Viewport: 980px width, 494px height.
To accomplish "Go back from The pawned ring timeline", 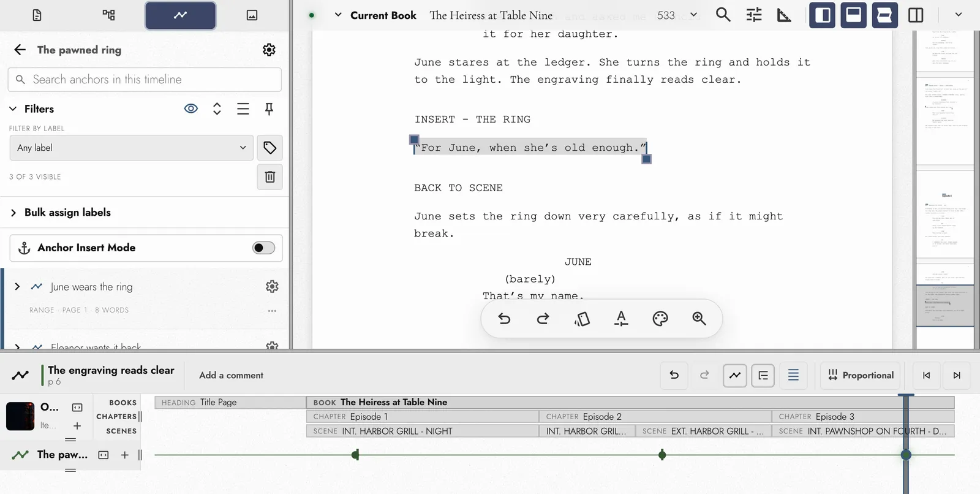I will tap(20, 50).
